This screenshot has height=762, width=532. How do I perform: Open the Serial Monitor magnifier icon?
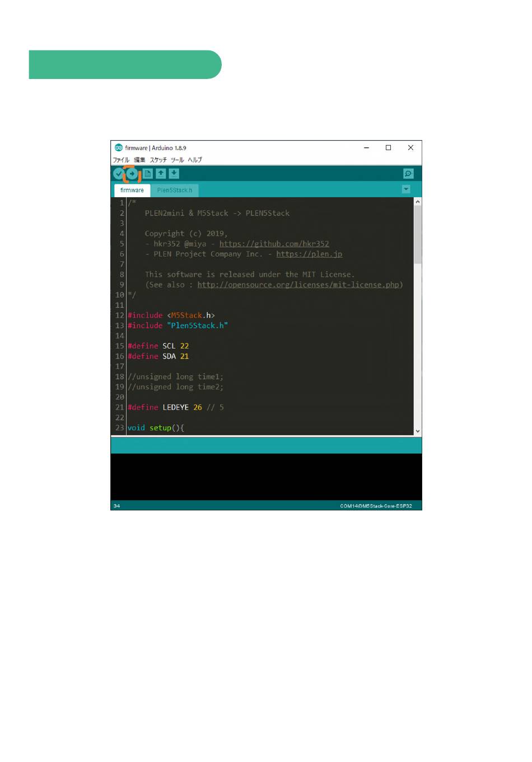408,174
